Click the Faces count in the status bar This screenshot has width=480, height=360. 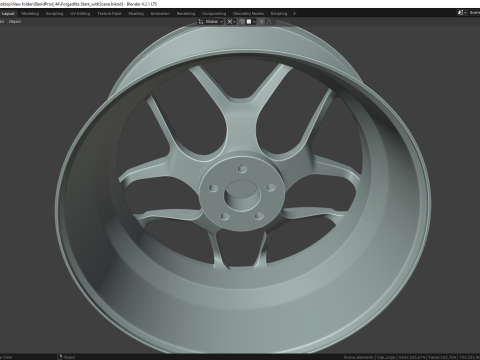point(443,357)
